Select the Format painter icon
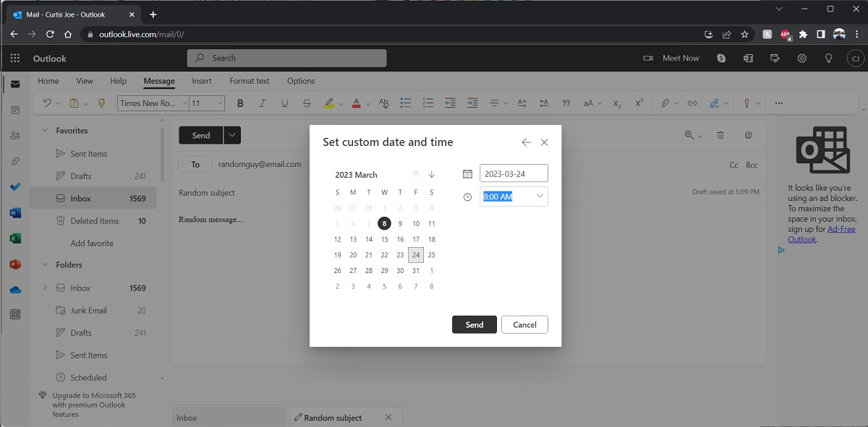868x427 pixels. click(x=101, y=103)
